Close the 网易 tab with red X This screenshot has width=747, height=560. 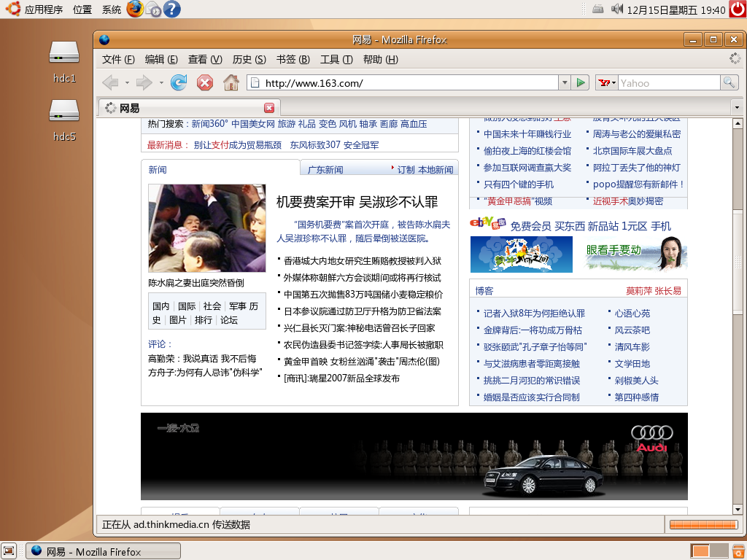(269, 108)
